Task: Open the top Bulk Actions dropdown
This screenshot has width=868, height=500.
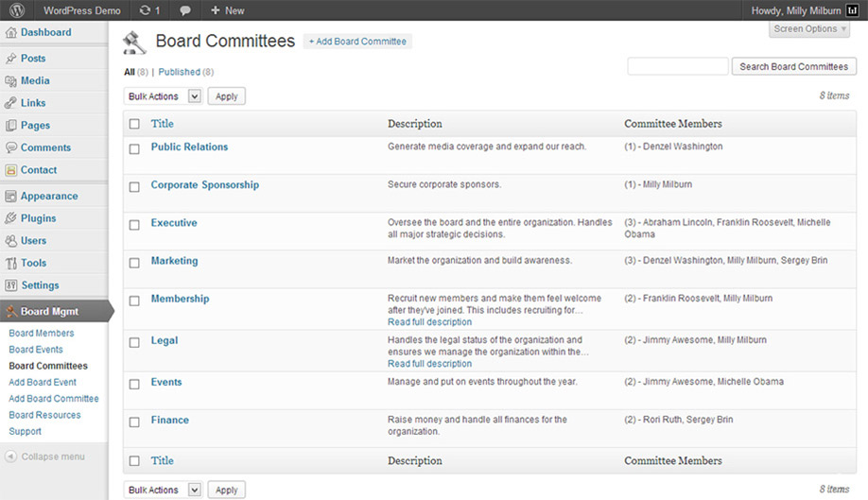Action: (x=164, y=96)
